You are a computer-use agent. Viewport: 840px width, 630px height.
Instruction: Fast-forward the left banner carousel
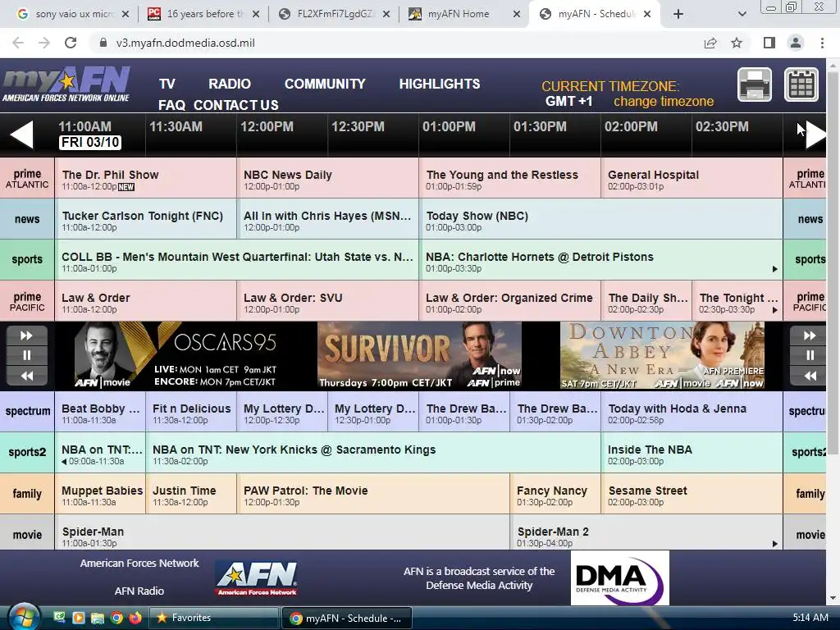click(x=27, y=336)
